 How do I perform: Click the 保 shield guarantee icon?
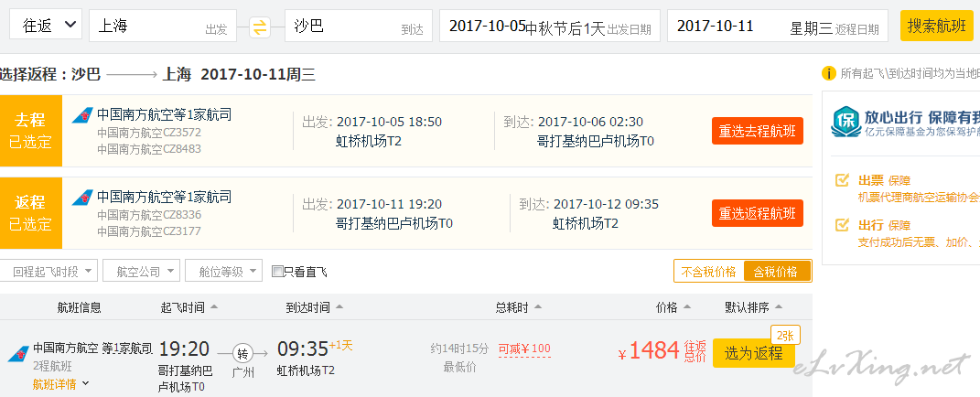pos(845,122)
